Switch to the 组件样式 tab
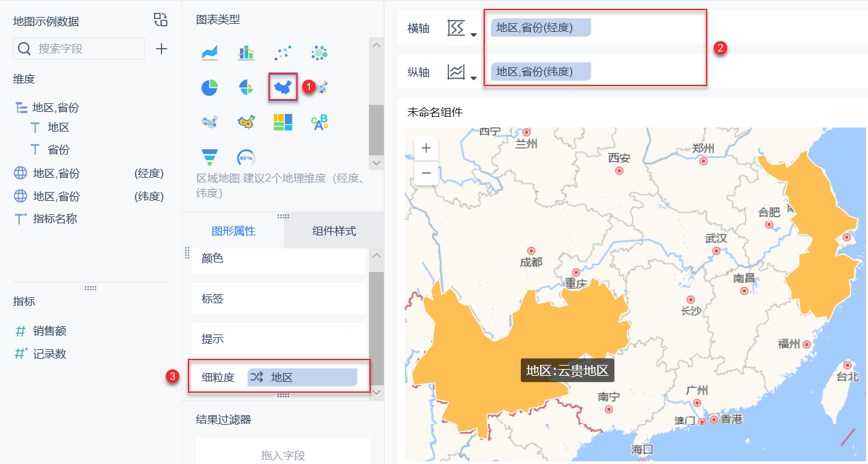868x464 pixels. pyautogui.click(x=334, y=231)
